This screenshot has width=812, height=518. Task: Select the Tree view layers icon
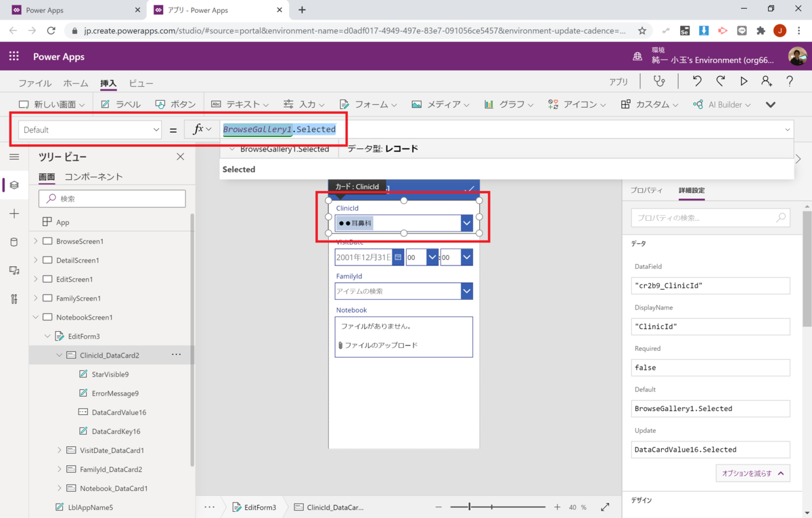pos(14,185)
